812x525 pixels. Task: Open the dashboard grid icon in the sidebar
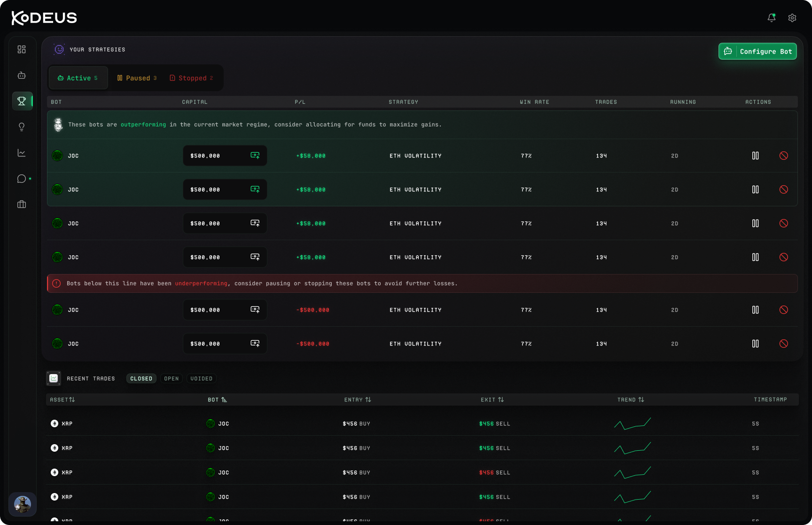(x=22, y=49)
